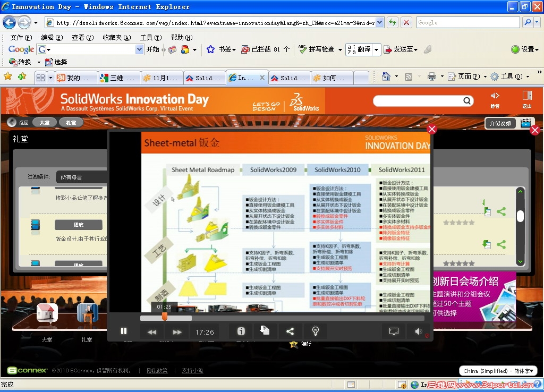The width and height of the screenshot is (544, 392).
Task: Click the 礼堂 speaker icon in the bottom navigation
Action: [x=88, y=313]
